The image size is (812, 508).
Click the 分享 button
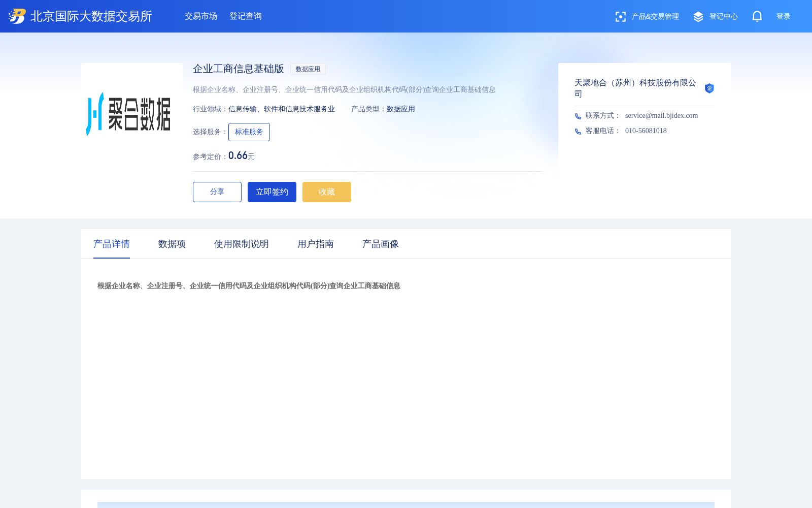[217, 192]
